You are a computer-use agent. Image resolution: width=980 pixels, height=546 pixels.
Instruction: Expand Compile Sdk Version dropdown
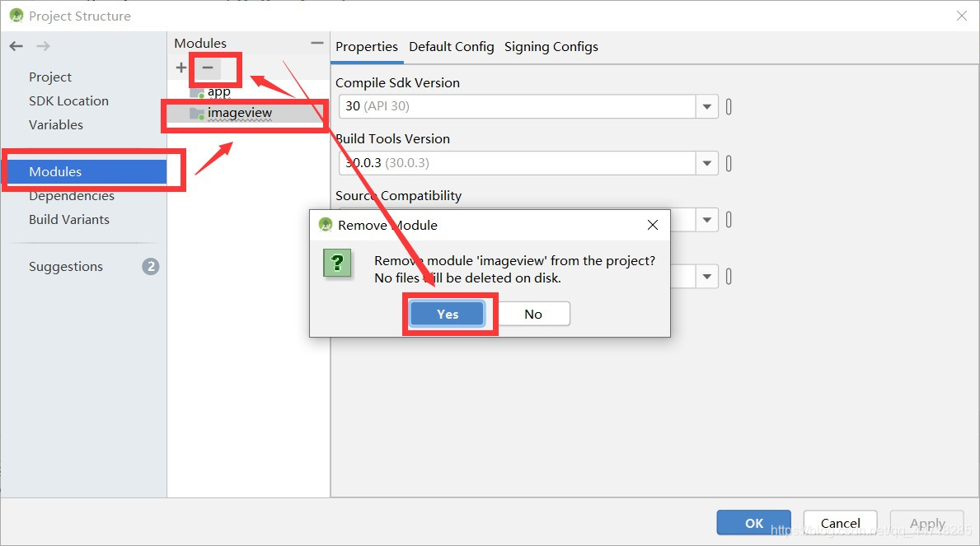(x=707, y=106)
